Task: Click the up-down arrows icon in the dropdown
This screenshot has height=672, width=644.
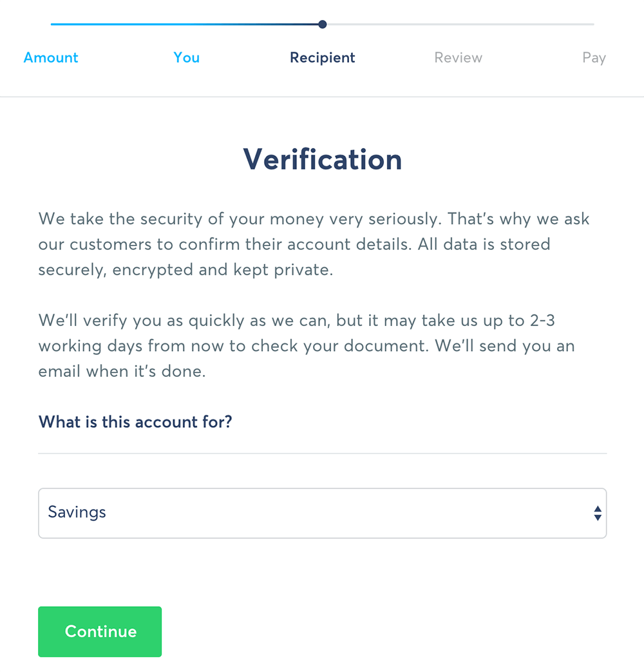Action: 598,513
